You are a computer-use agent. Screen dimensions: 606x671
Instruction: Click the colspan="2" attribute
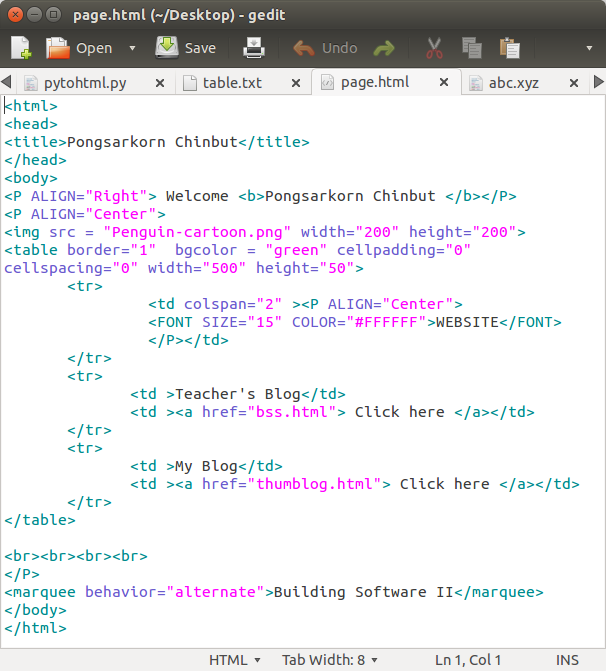click(233, 304)
